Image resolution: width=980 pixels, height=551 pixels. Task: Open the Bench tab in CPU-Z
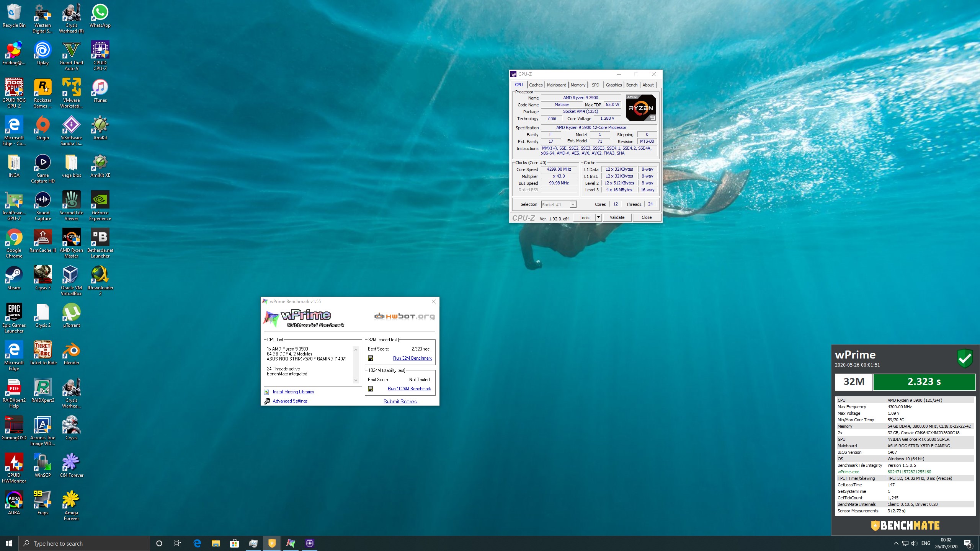(x=632, y=85)
